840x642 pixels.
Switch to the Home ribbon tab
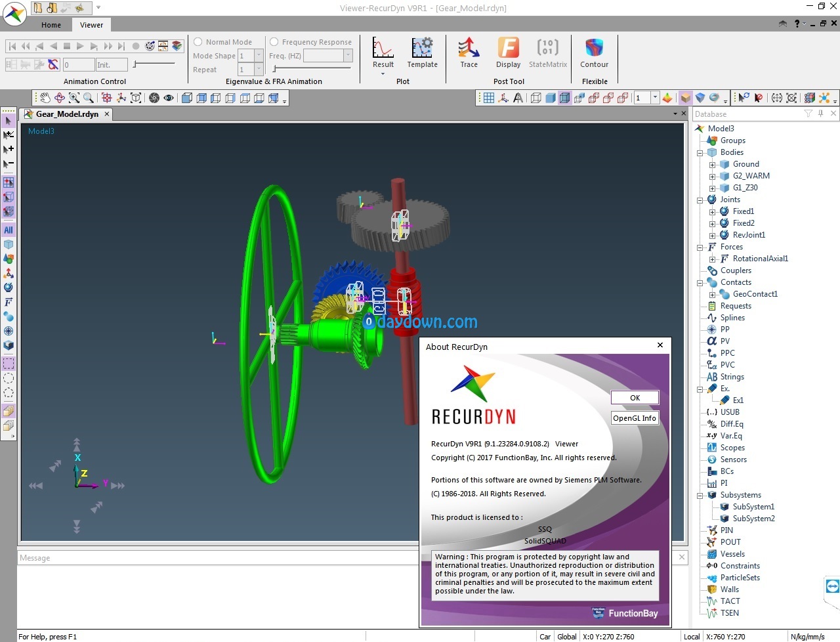(x=51, y=25)
